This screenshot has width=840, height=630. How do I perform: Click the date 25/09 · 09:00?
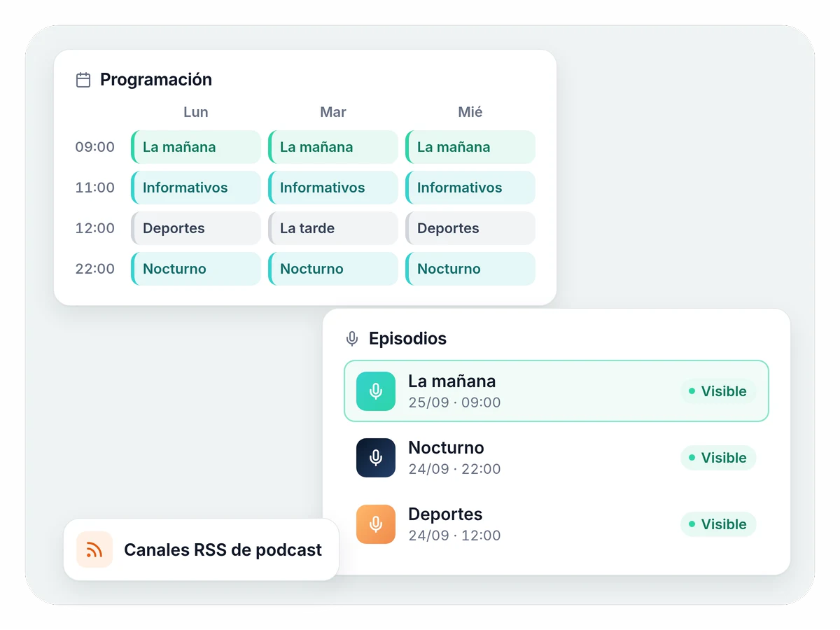coord(454,402)
